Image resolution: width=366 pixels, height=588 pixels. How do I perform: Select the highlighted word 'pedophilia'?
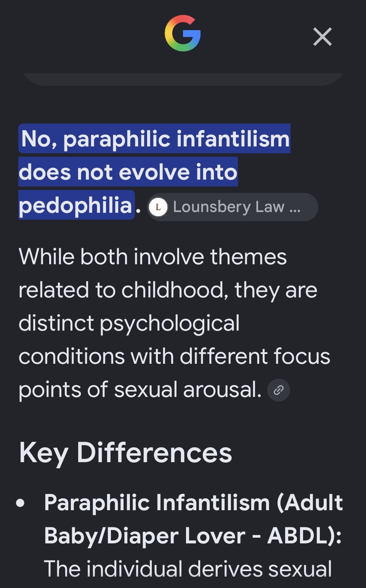tap(77, 205)
